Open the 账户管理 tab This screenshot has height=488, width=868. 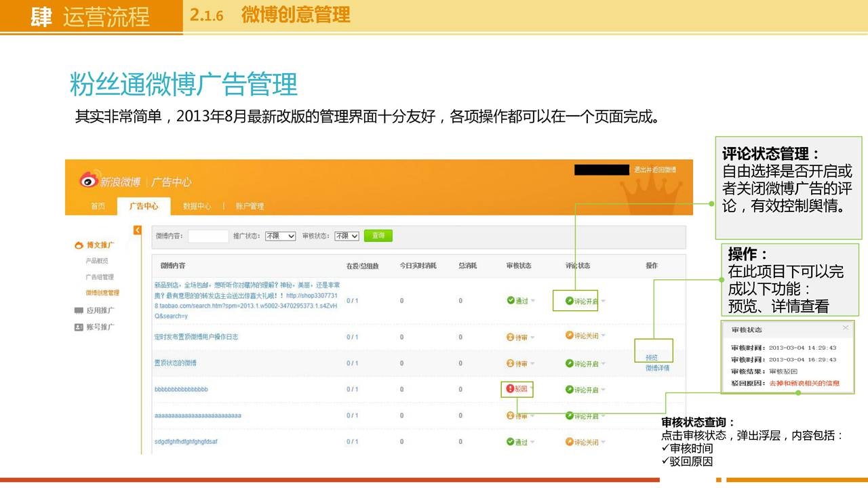click(x=249, y=206)
